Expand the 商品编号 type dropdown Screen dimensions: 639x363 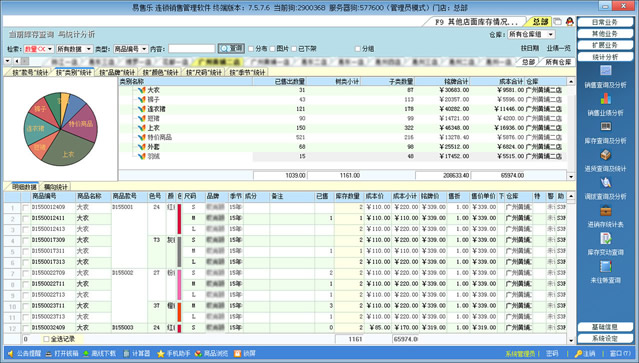[130, 49]
